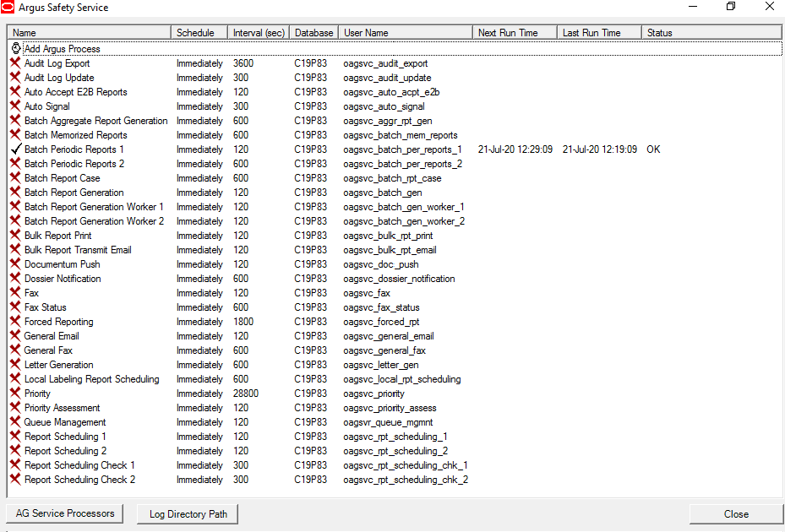785x532 pixels.
Task: Click the red X icon beside Queue Management
Action: 15,422
